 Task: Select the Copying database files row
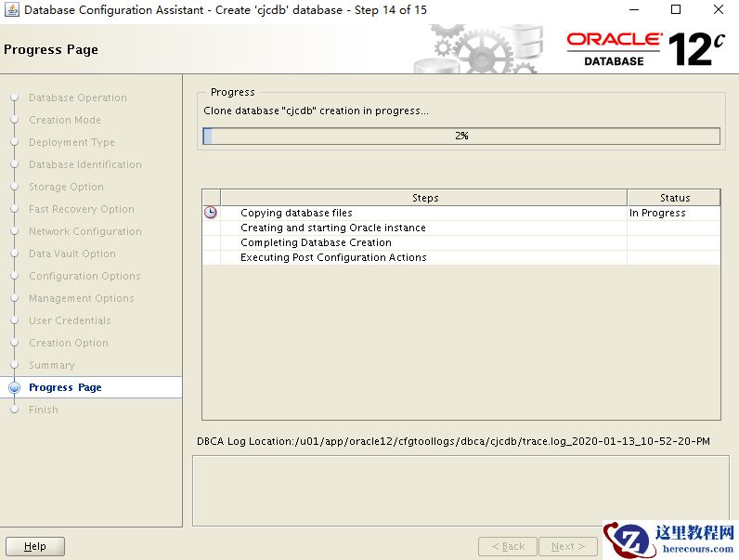pyautogui.click(x=460, y=213)
